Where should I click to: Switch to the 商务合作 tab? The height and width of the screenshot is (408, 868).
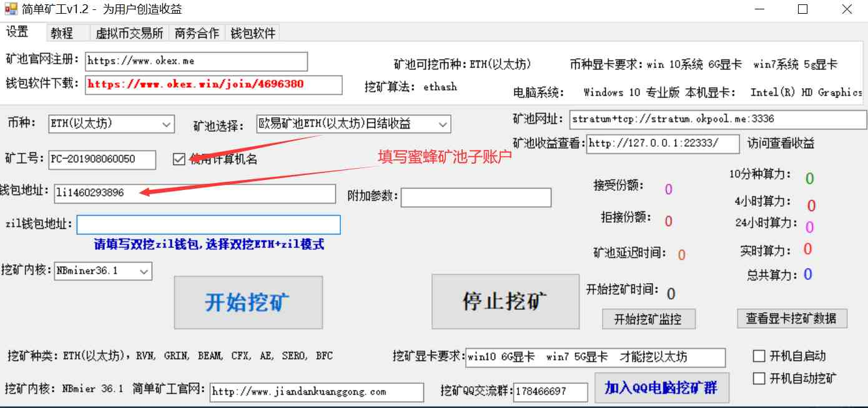pos(197,33)
